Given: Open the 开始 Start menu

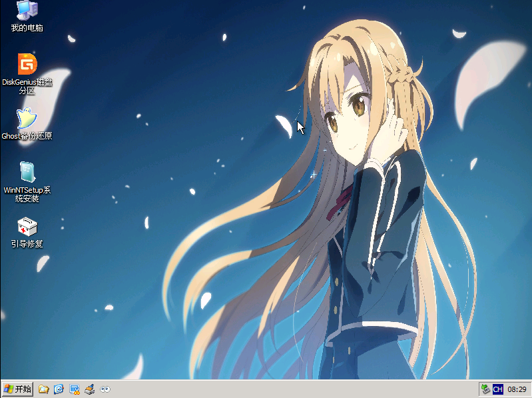Looking at the screenshot, I should pos(17,389).
